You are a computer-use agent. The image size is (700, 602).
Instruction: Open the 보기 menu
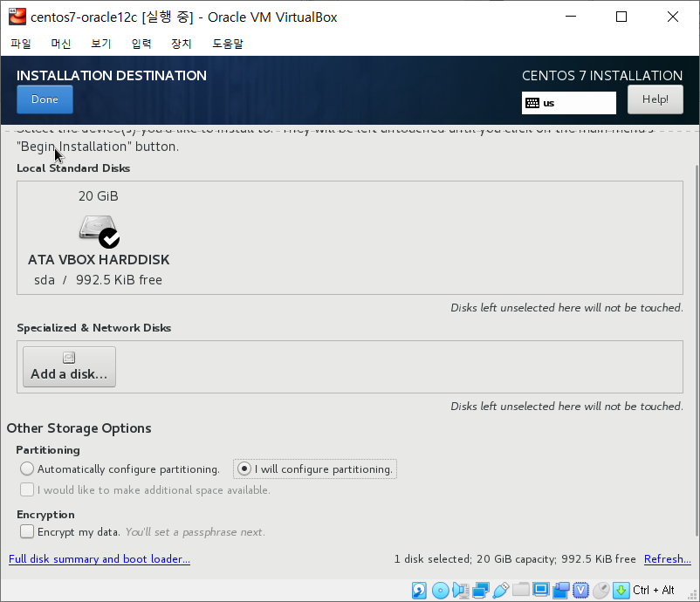click(x=101, y=44)
